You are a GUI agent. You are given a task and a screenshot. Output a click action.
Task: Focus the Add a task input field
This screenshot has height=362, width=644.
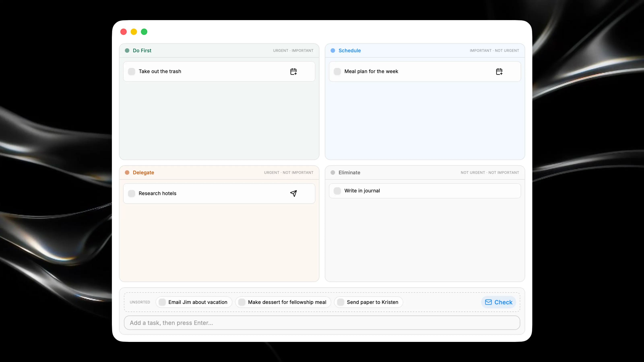[x=322, y=323]
